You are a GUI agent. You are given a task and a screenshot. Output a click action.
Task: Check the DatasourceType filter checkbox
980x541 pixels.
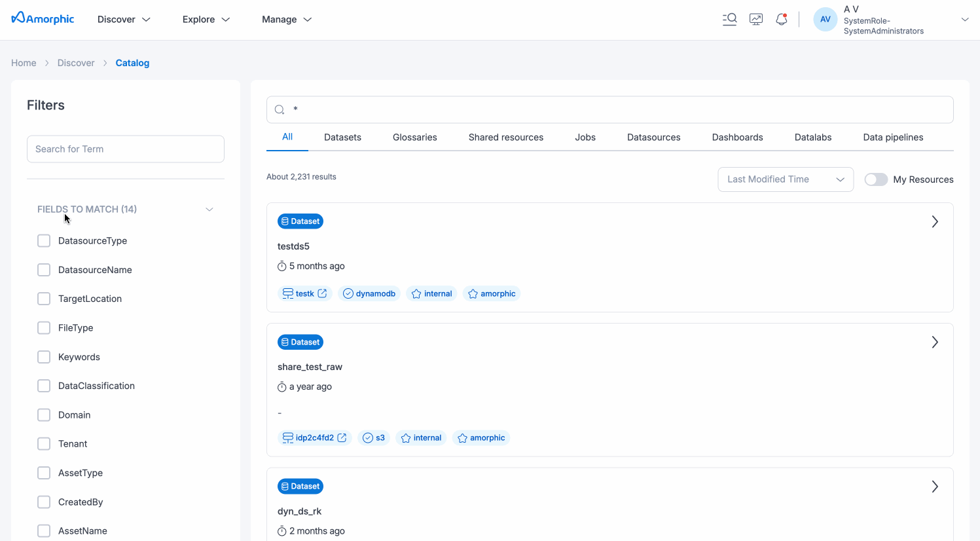(x=44, y=241)
